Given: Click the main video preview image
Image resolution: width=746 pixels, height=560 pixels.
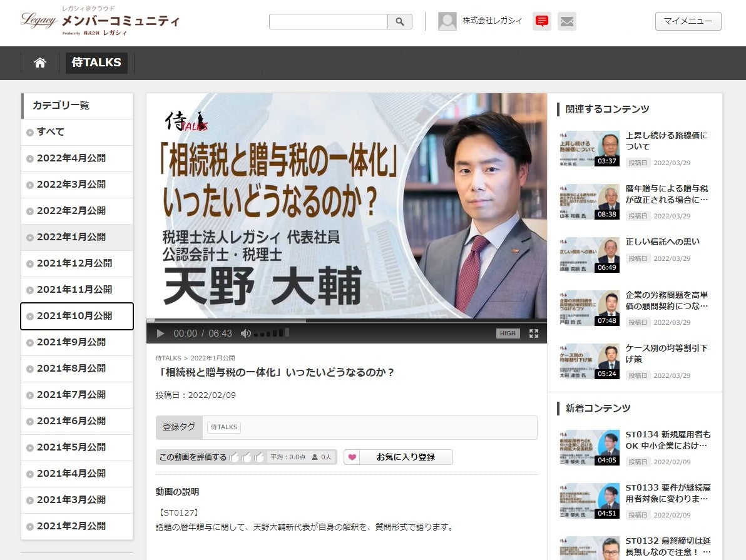Looking at the screenshot, I should [346, 206].
